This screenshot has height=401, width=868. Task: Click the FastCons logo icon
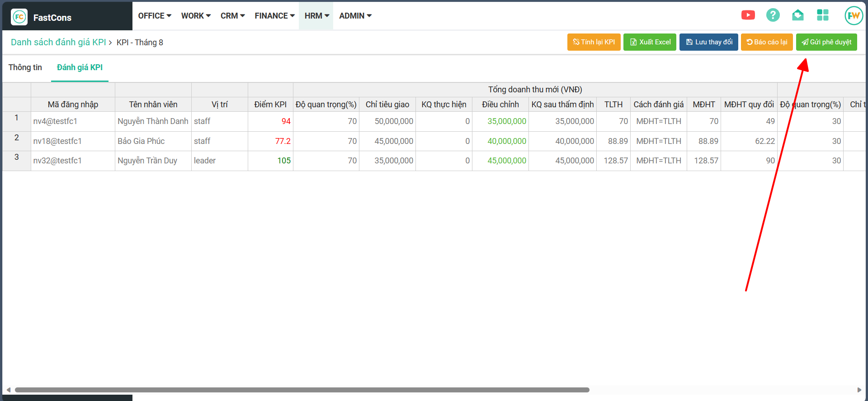point(19,17)
